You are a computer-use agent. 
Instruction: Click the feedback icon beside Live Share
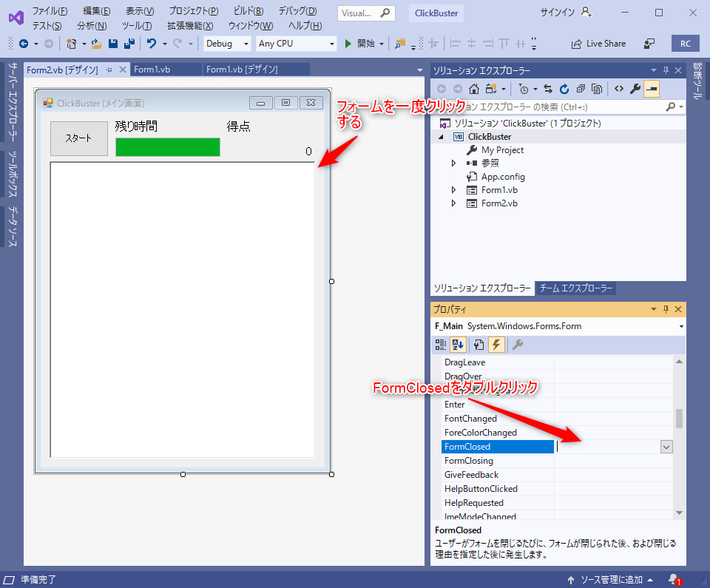649,44
